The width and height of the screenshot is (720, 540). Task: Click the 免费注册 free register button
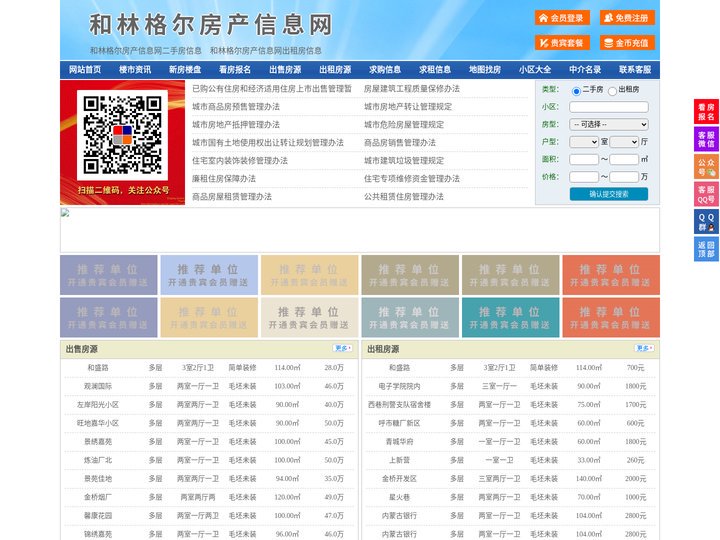pyautogui.click(x=627, y=18)
